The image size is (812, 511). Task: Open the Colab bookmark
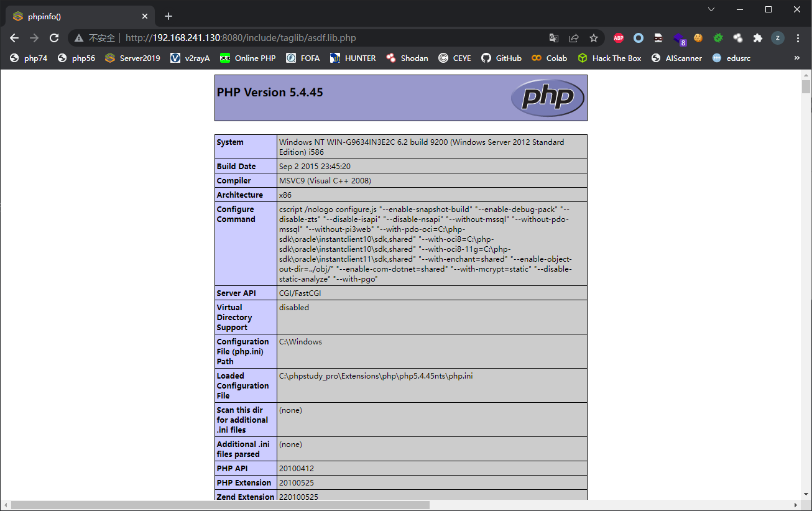click(x=549, y=58)
